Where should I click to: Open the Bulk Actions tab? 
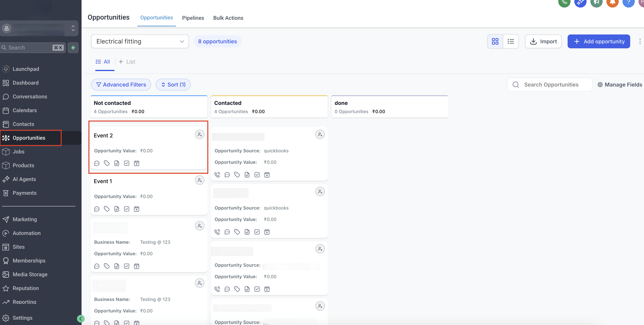[x=228, y=18]
